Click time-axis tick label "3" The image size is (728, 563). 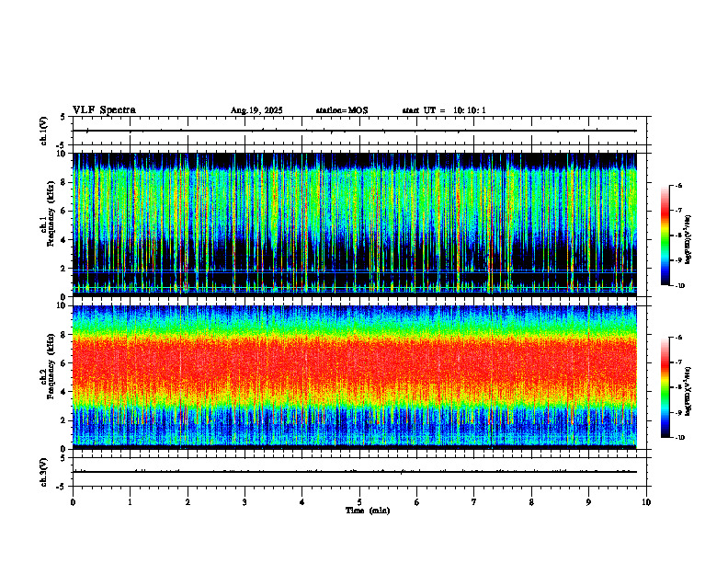(x=245, y=502)
